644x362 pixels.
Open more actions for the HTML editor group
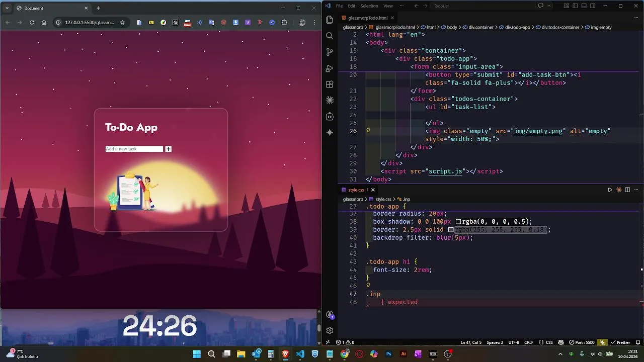point(636,18)
